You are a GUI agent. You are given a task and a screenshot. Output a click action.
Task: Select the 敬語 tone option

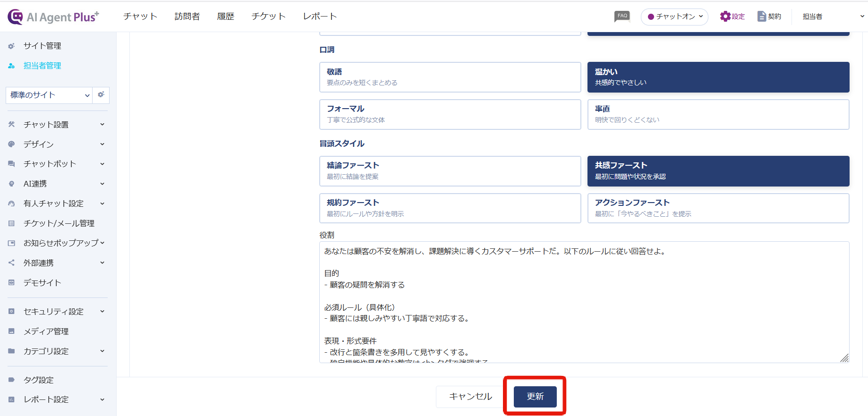click(x=450, y=77)
